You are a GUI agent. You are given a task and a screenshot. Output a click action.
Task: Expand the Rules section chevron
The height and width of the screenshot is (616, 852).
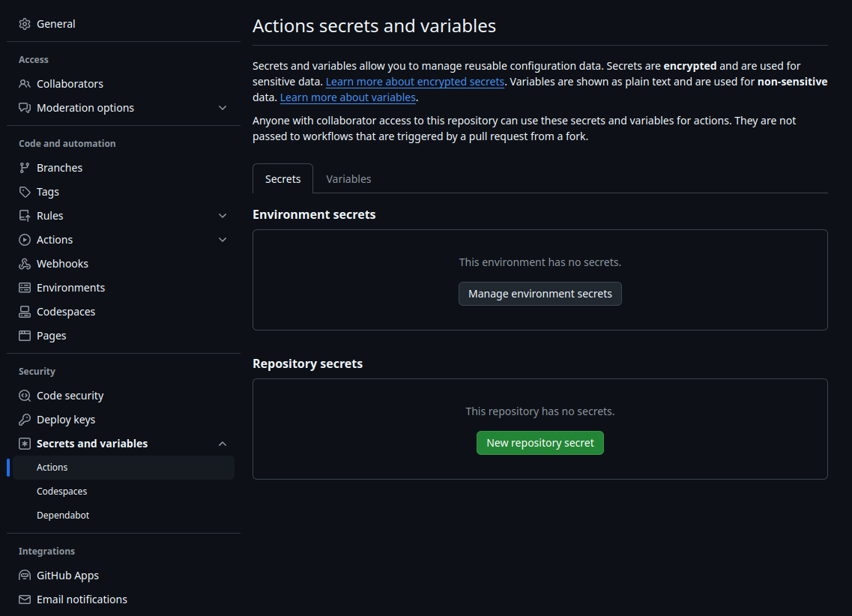(223, 216)
